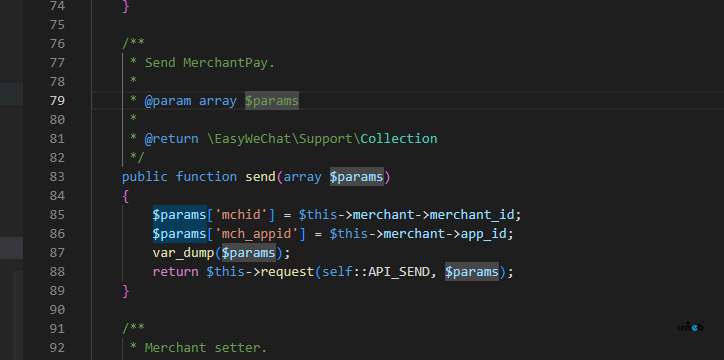Click 'Merchant setter.' comment on line 92
This screenshot has height=360, width=724.
click(206, 347)
